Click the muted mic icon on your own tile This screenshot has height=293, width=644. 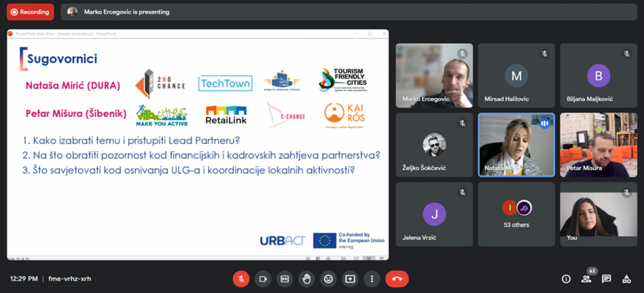627,192
